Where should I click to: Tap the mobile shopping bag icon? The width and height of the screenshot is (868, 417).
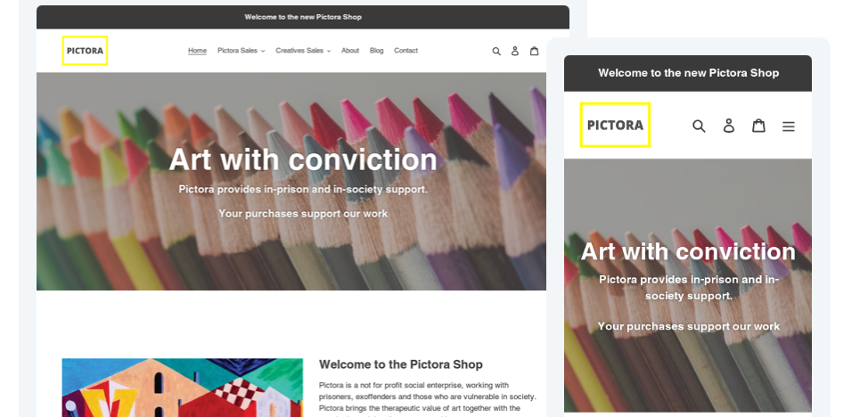[x=758, y=126]
